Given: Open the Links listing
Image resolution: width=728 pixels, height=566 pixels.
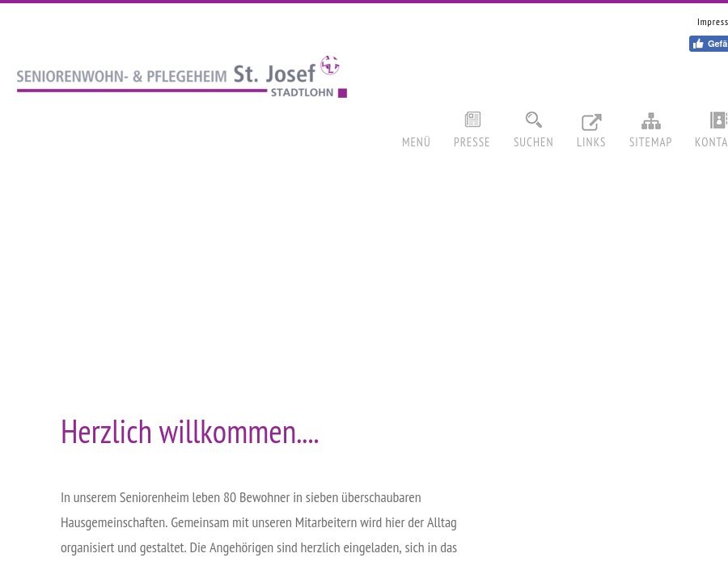Looking at the screenshot, I should click(x=590, y=141).
